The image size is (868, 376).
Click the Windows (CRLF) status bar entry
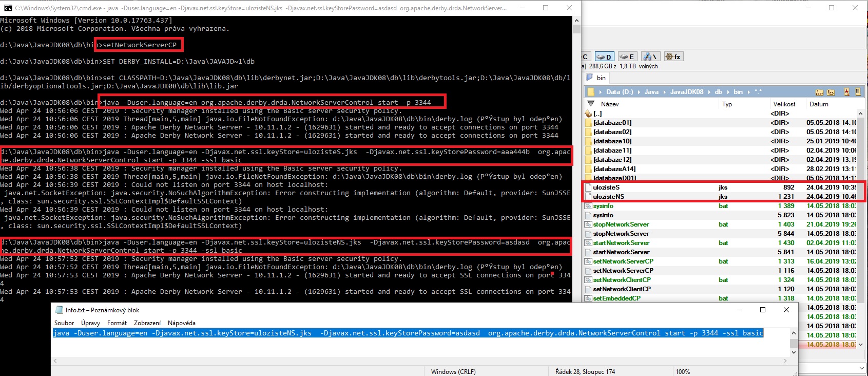pyautogui.click(x=453, y=371)
